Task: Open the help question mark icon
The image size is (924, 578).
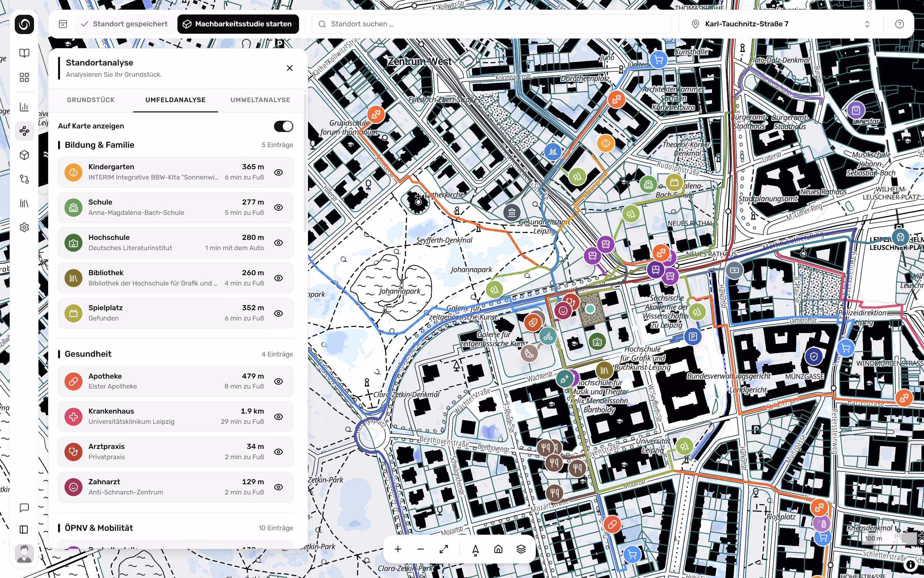Action: click(x=899, y=24)
